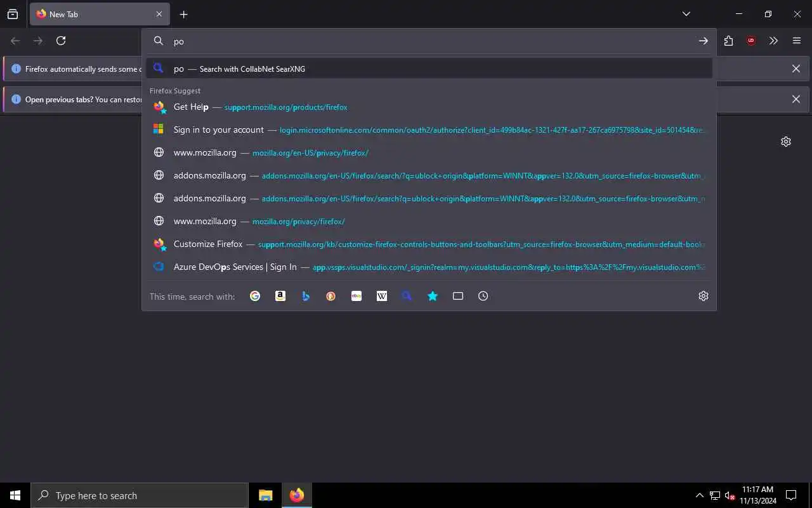Search this time with Bing
This screenshot has height=508, width=812.
pos(306,296)
